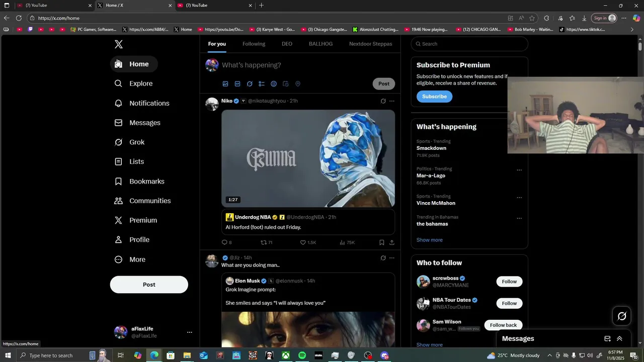Open account menu next to aFlaxLife
644x362 pixels.
190,332
